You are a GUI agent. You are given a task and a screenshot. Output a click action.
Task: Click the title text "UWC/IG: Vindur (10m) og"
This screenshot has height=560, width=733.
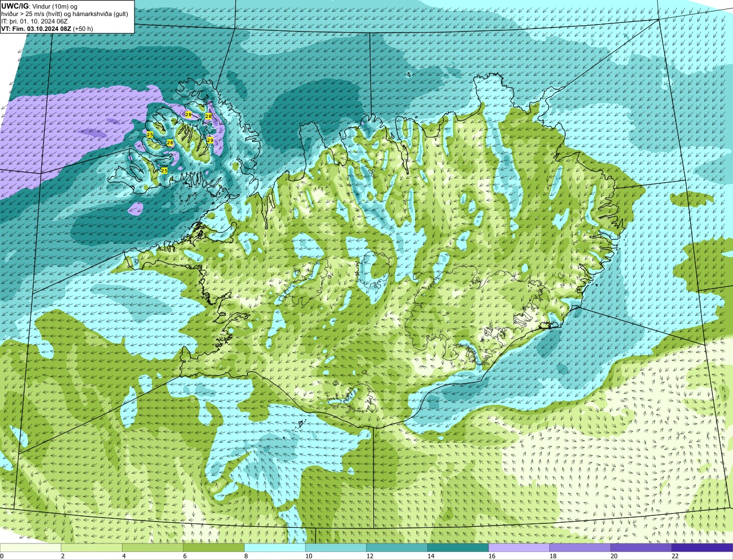coord(40,6)
